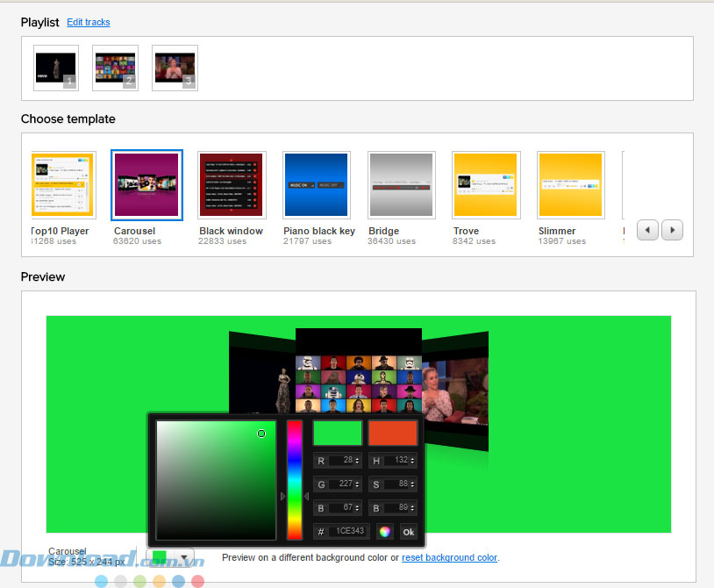Select the Top10 Player template
Image resolution: width=714 pixels, height=588 pixels.
click(x=62, y=185)
